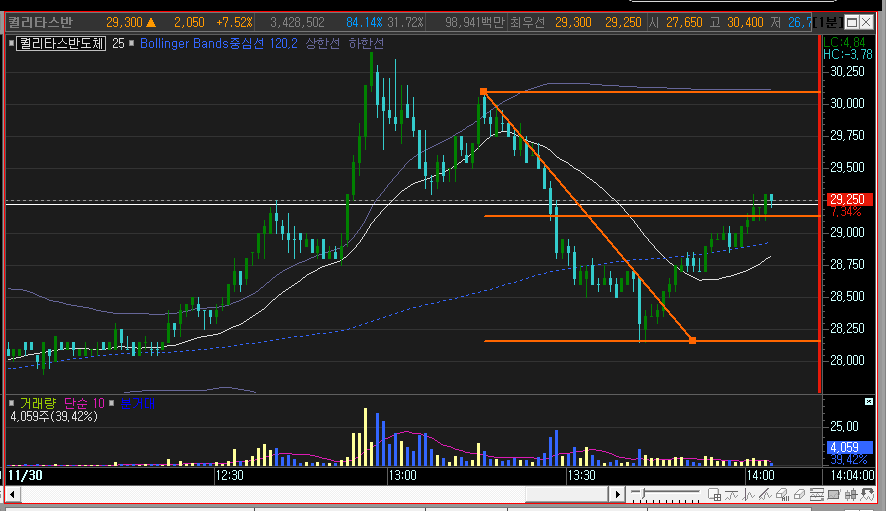Click the 최우선 quote label

tap(527, 23)
